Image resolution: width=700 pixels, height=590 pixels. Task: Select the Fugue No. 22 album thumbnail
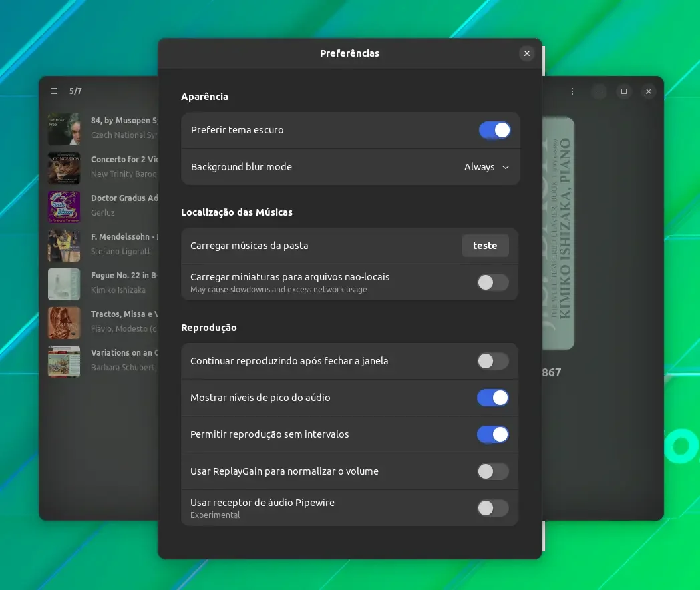(x=64, y=284)
